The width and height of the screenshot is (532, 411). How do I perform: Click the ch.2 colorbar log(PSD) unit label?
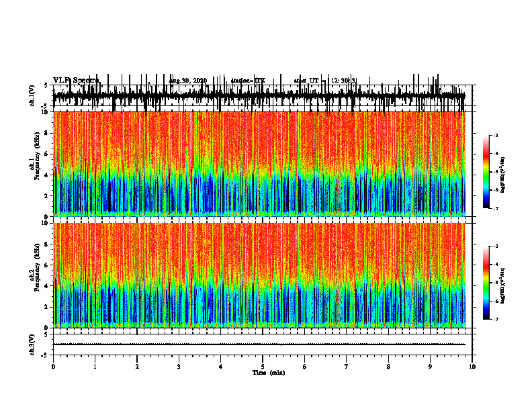[x=503, y=285]
